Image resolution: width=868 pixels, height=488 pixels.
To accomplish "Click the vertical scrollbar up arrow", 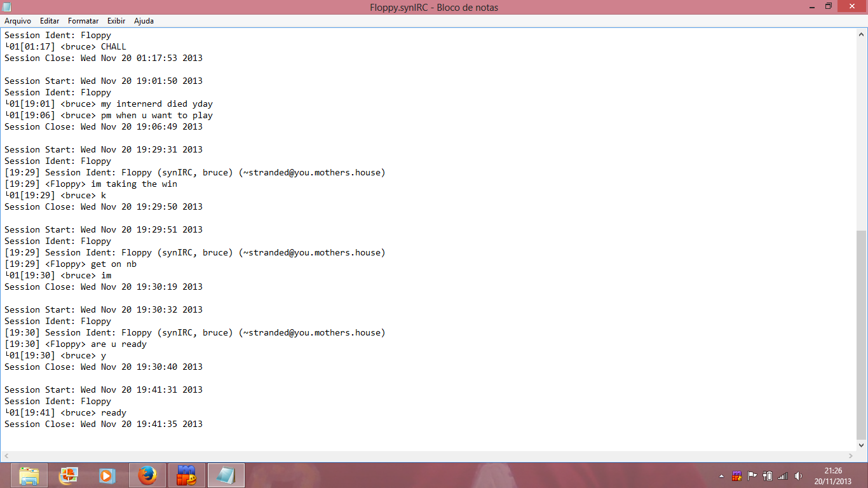I will 862,34.
